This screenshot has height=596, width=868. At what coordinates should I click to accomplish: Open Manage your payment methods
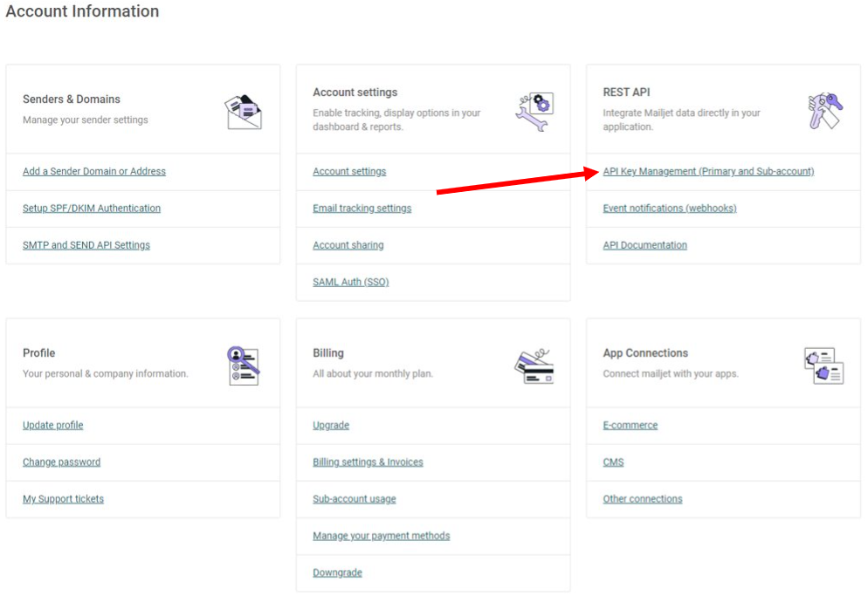point(382,536)
